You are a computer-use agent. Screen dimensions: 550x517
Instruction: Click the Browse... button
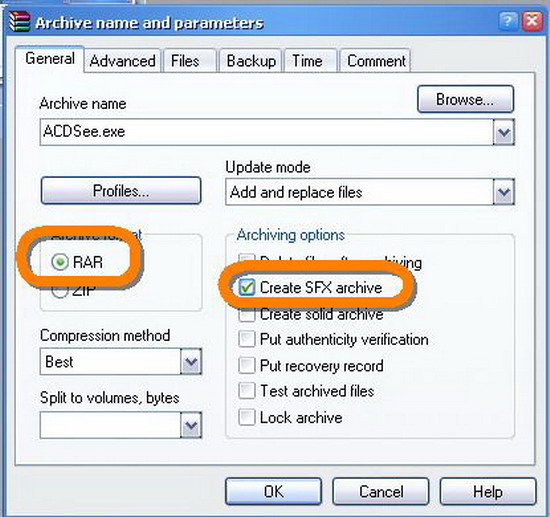click(465, 99)
